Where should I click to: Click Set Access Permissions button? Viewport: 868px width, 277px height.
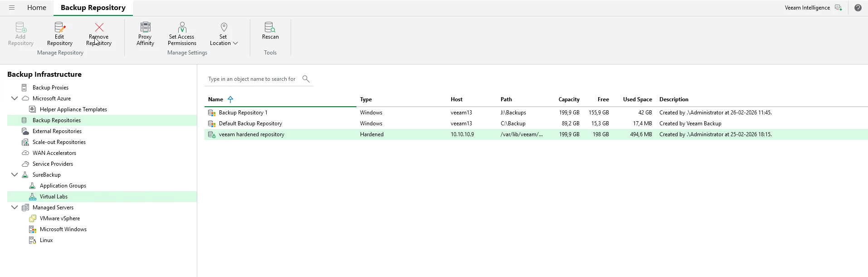click(182, 34)
